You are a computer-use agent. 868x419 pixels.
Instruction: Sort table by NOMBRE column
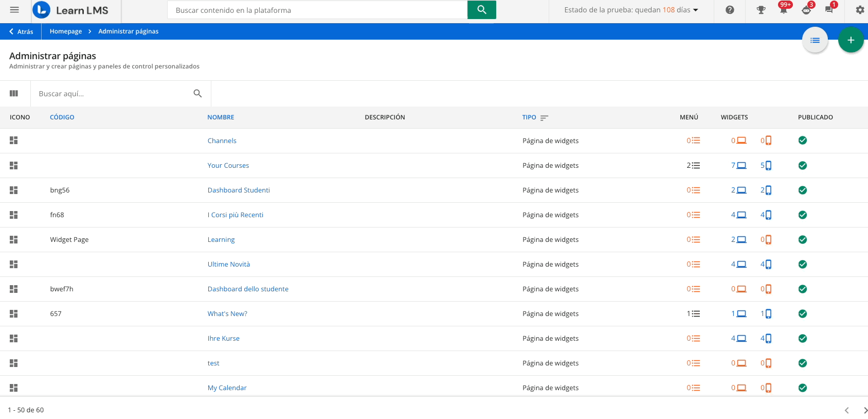(x=221, y=117)
